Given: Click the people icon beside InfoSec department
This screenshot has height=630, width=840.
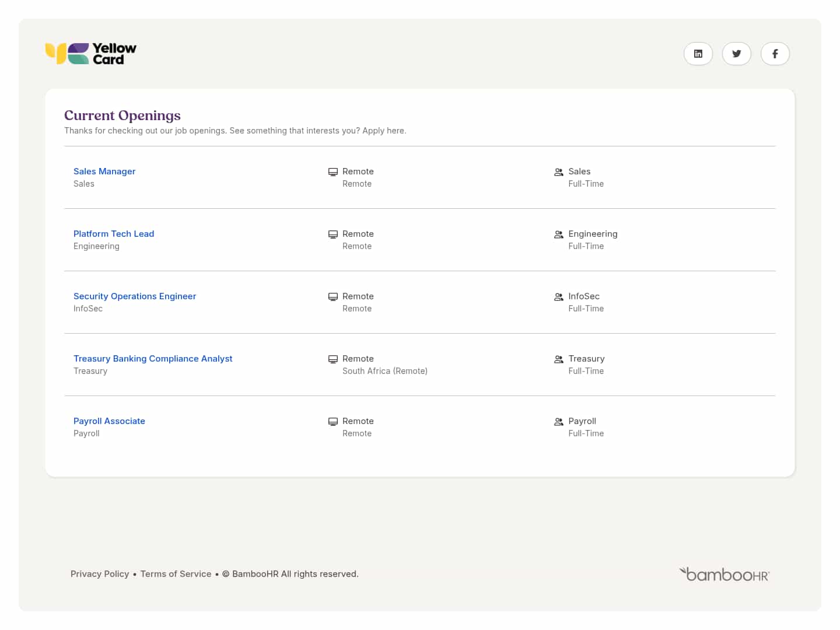Looking at the screenshot, I should (x=559, y=296).
